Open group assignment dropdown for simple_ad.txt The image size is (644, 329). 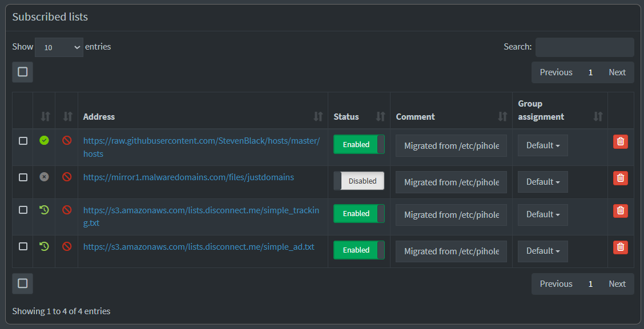tap(542, 251)
